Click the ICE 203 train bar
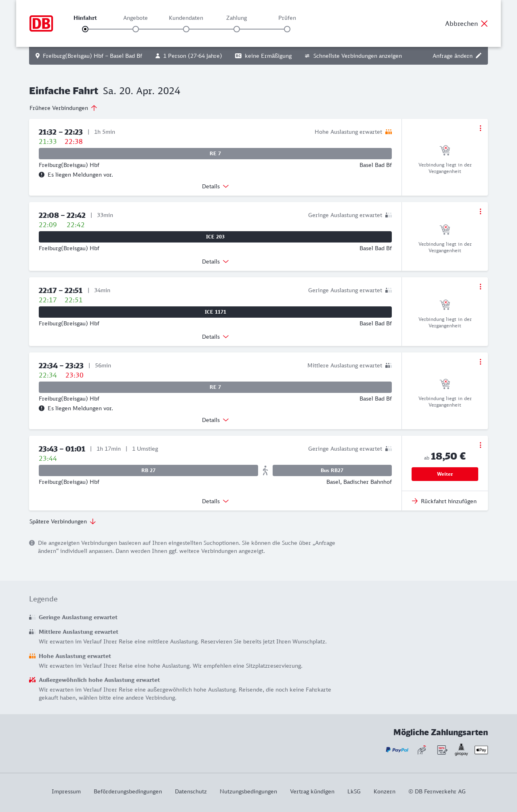The width and height of the screenshot is (517, 812). 215,237
